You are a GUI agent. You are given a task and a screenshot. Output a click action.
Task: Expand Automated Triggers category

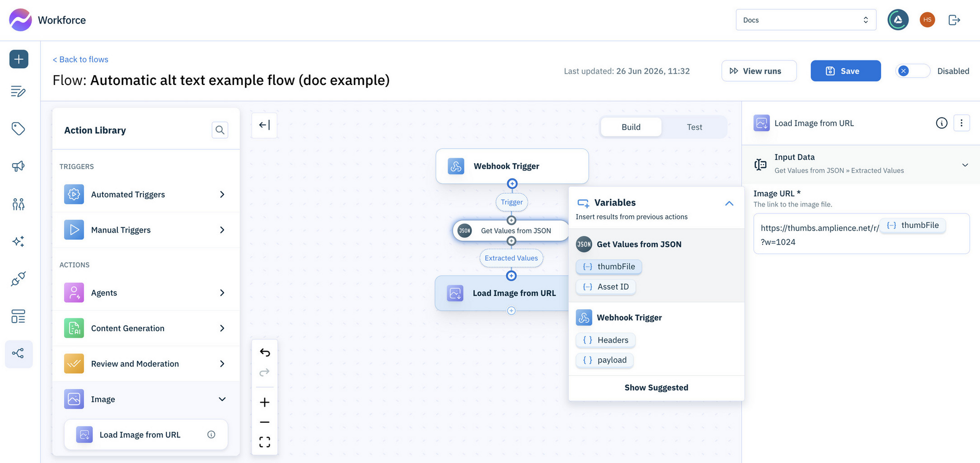pos(146,194)
